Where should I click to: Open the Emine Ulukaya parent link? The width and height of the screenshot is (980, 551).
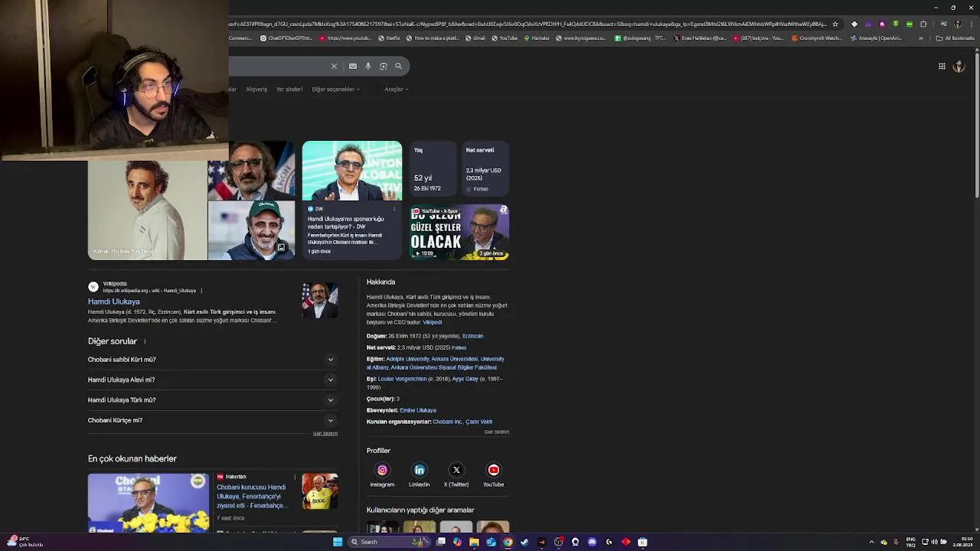pyautogui.click(x=418, y=410)
